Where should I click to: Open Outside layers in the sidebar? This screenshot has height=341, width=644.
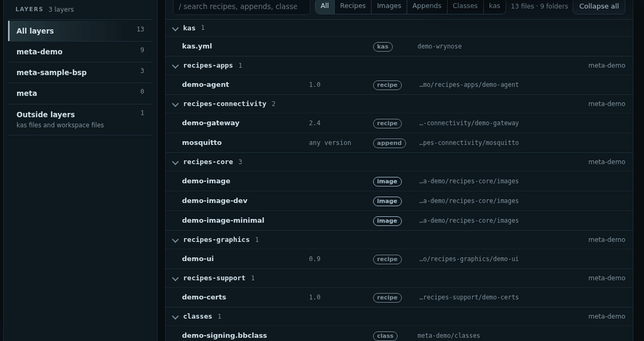81,120
